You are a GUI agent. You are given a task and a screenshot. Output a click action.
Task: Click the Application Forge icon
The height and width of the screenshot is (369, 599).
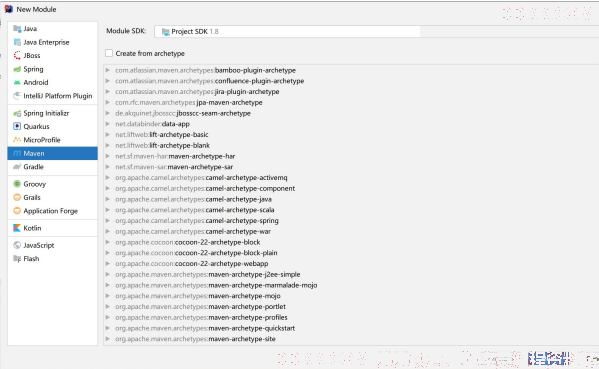(x=17, y=211)
